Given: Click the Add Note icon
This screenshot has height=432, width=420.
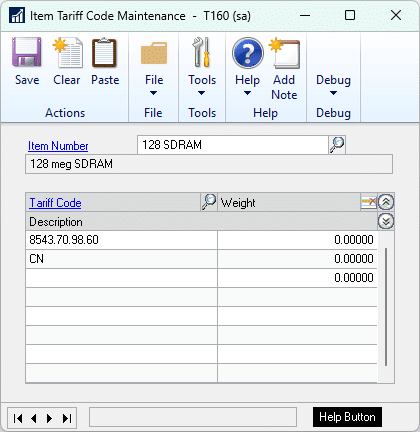Looking at the screenshot, I should 285,53.
